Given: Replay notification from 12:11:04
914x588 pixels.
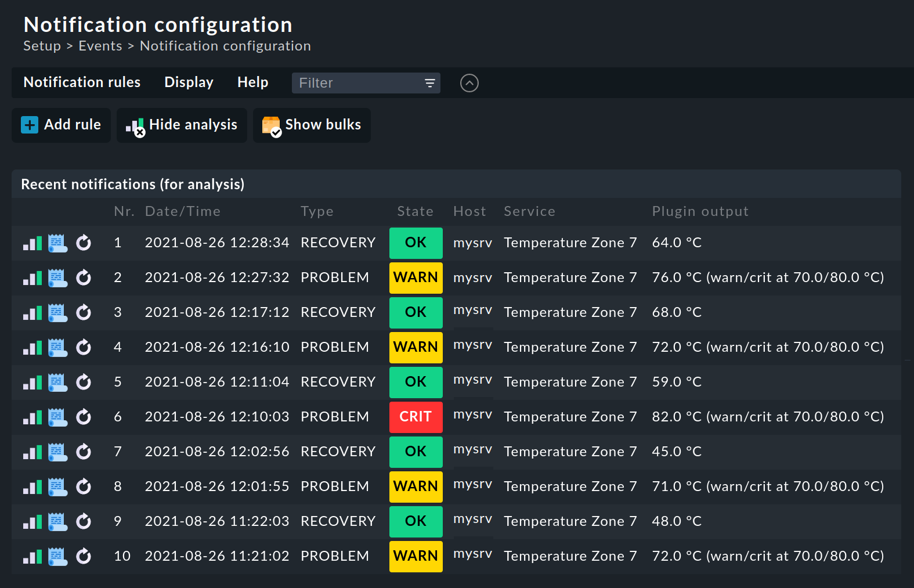Looking at the screenshot, I should (84, 382).
